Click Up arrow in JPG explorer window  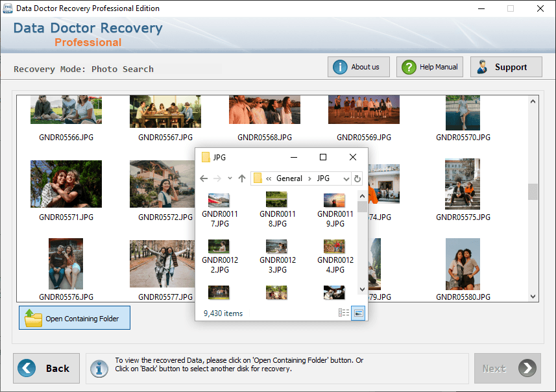[242, 178]
